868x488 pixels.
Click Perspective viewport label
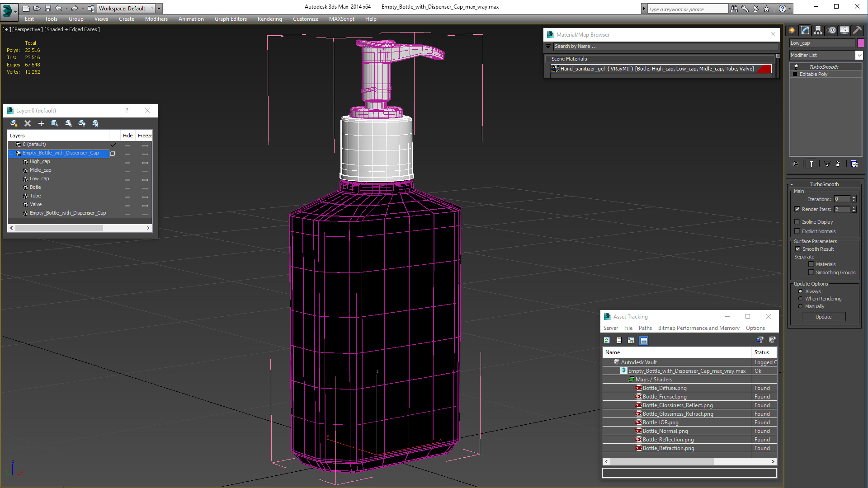27,29
